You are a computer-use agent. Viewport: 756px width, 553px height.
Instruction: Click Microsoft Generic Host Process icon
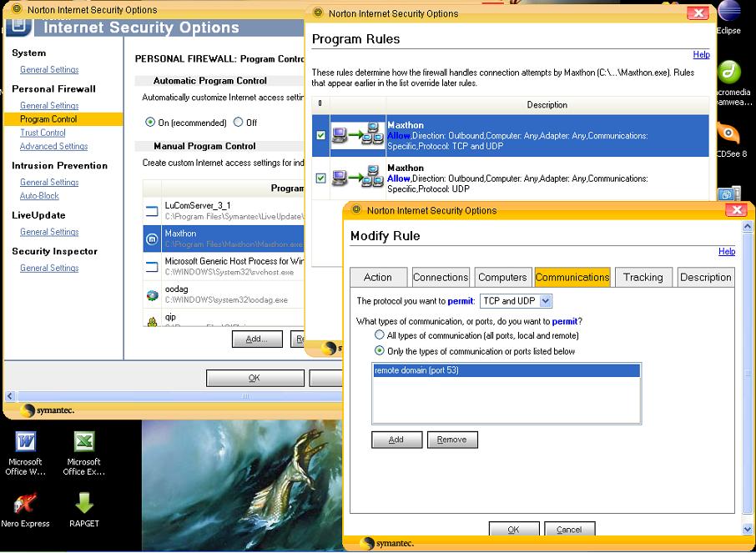[x=153, y=266]
